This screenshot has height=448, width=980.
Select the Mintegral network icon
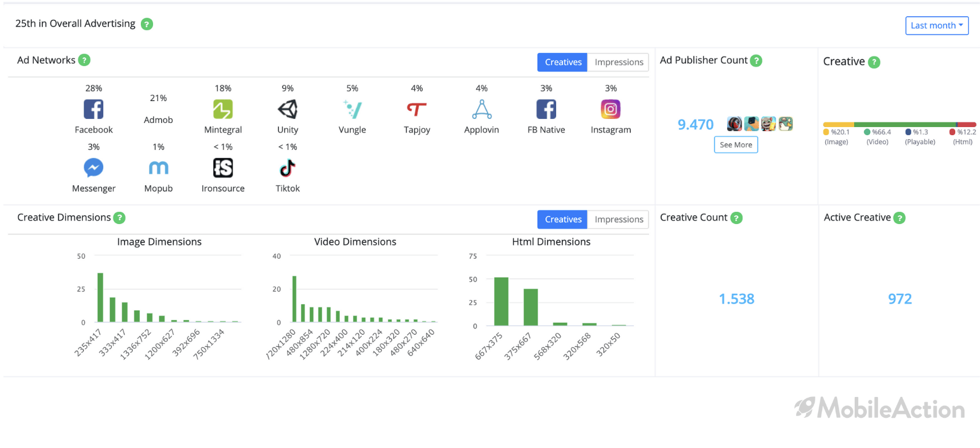pyautogui.click(x=223, y=109)
